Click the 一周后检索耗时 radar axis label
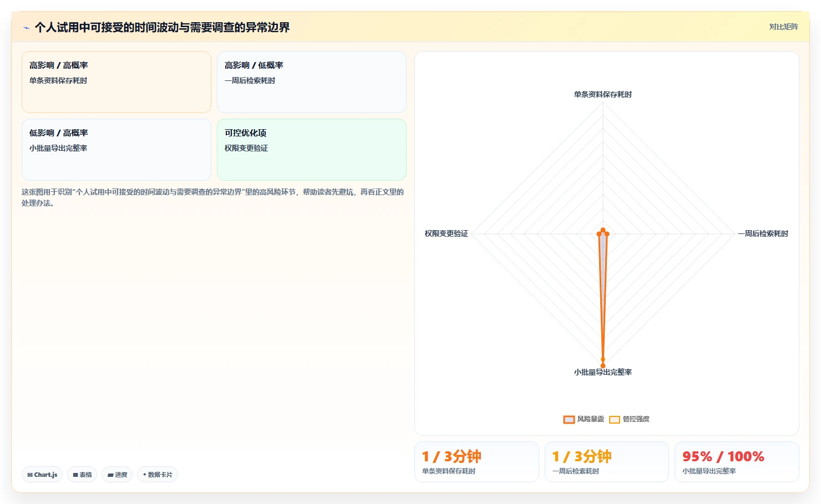The height and width of the screenshot is (504, 821). click(x=763, y=233)
